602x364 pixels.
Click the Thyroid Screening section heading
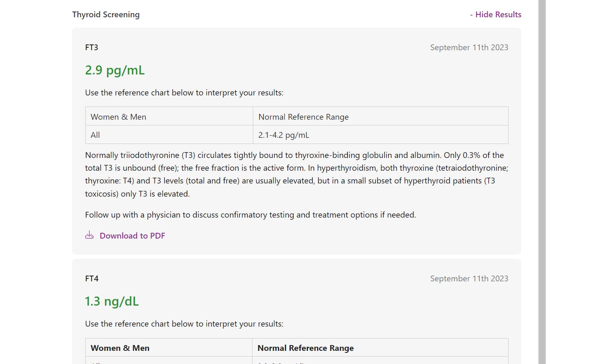(106, 14)
